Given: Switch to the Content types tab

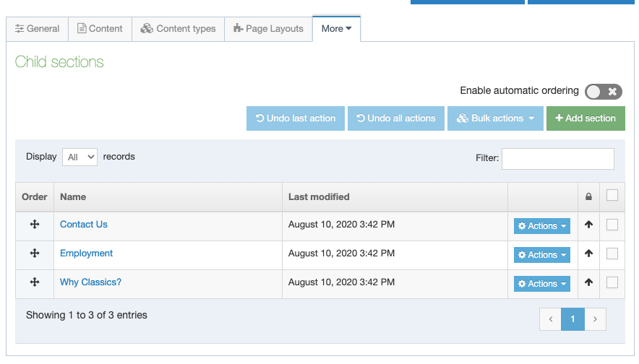Looking at the screenshot, I should (x=179, y=29).
